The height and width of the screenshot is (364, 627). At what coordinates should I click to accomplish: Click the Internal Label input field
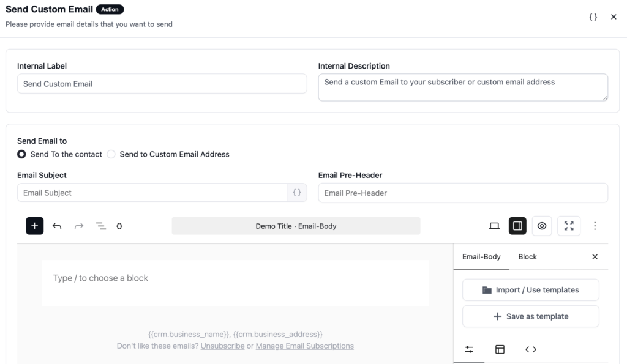(162, 84)
